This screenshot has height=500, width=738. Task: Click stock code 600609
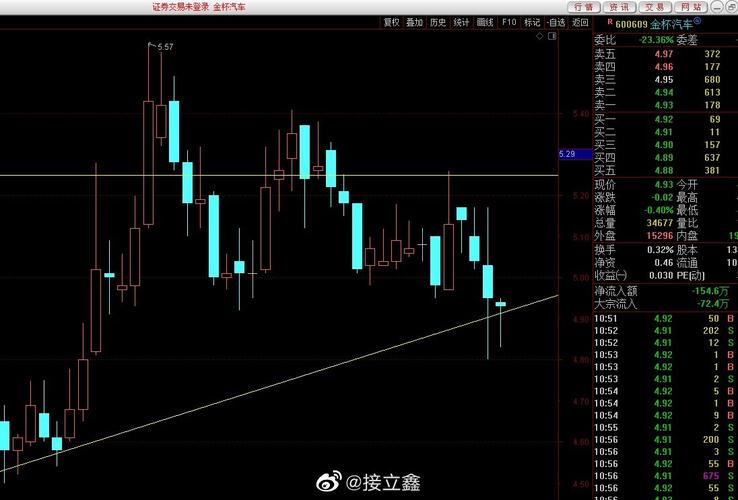coord(632,24)
